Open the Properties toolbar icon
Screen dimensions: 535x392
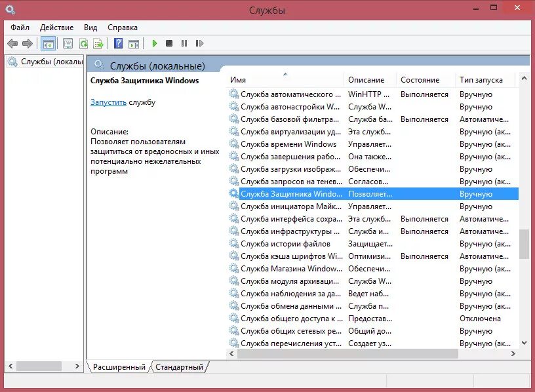(x=68, y=44)
